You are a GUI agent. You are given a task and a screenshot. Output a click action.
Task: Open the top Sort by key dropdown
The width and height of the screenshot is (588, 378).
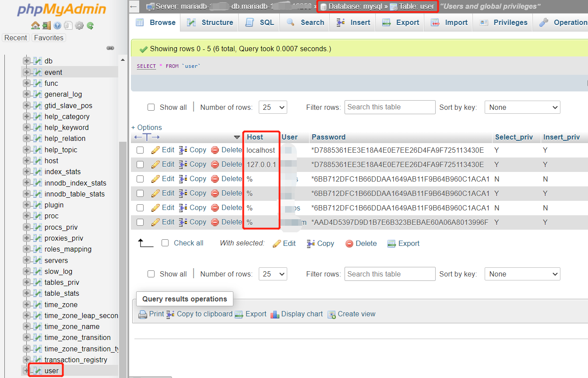(x=522, y=107)
